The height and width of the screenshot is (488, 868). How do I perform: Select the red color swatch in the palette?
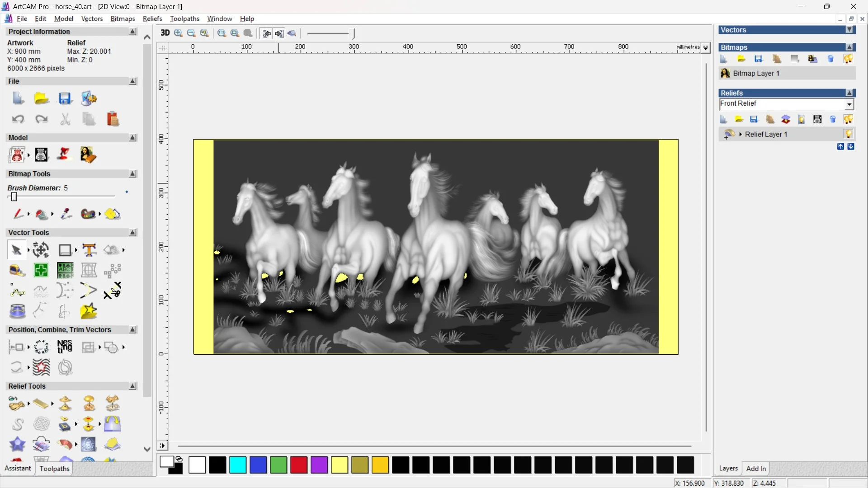click(x=298, y=465)
